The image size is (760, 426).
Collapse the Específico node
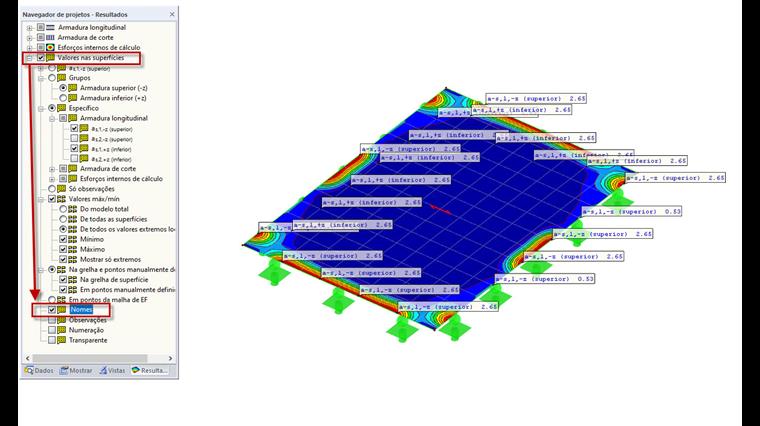tap(41, 108)
